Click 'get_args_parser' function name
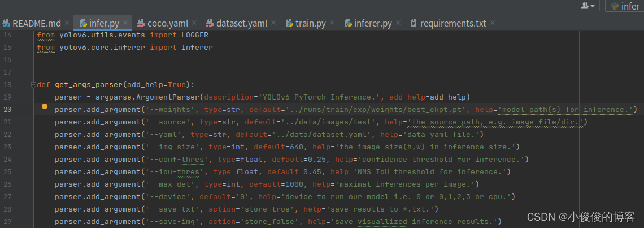The height and width of the screenshot is (228, 644). coord(89,85)
